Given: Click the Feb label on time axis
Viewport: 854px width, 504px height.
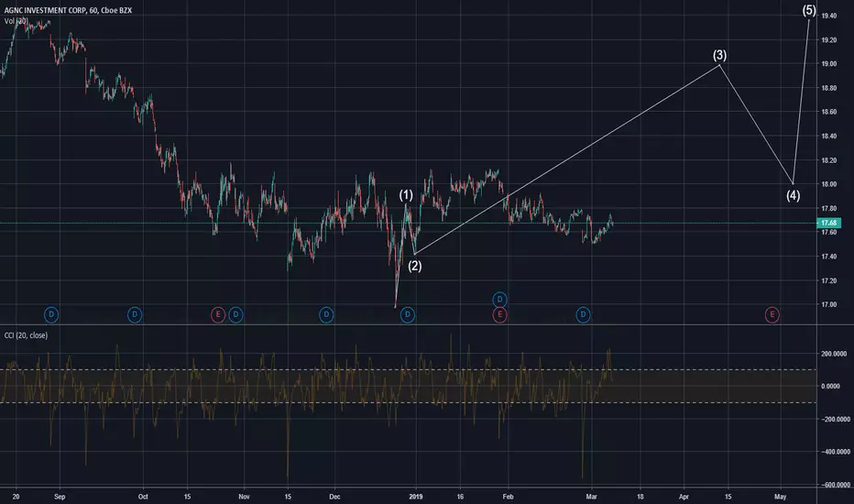Looking at the screenshot, I should click(x=508, y=497).
